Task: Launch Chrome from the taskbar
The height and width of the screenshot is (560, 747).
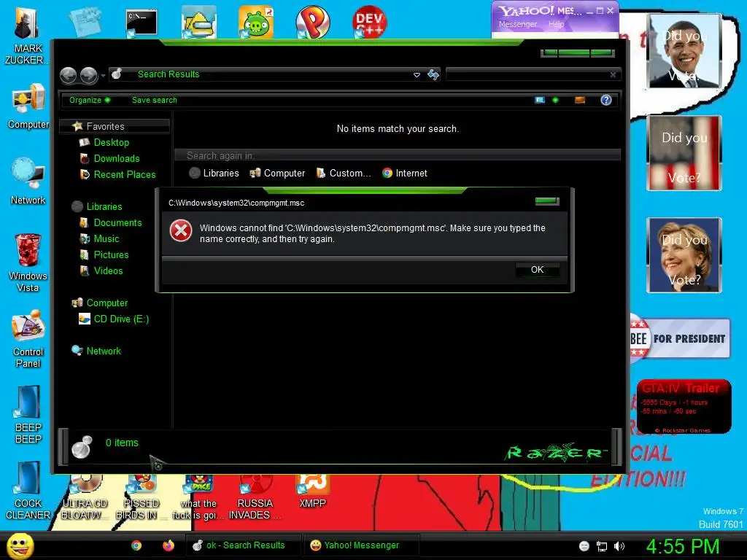Action: pos(136,545)
